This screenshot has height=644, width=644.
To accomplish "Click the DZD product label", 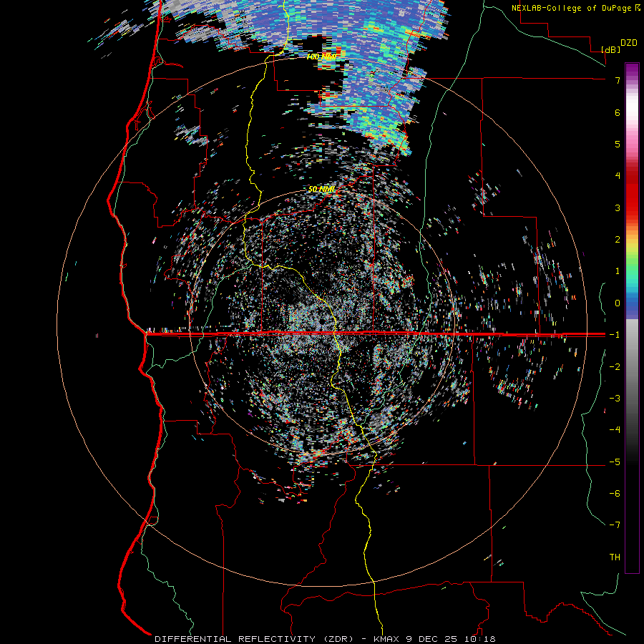I will pos(629,43).
